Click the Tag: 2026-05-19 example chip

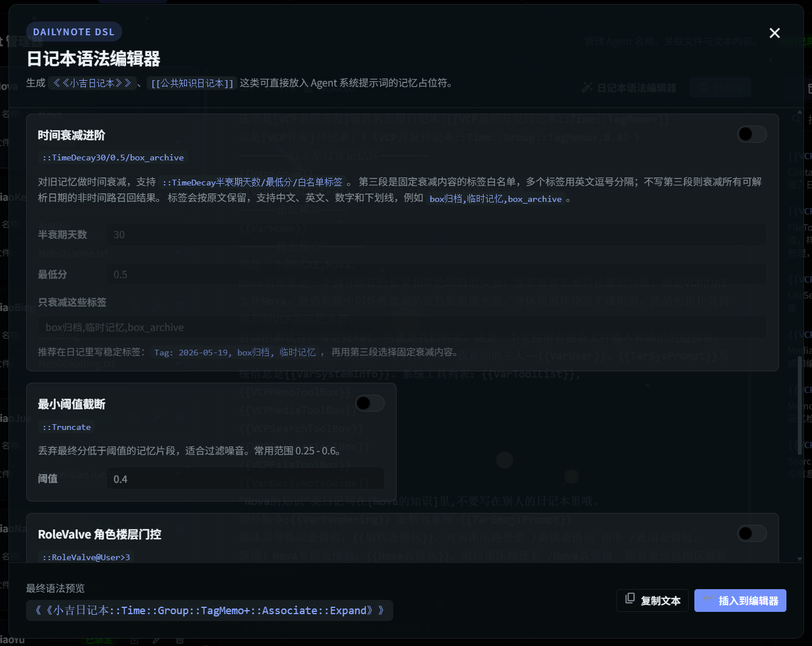click(235, 353)
